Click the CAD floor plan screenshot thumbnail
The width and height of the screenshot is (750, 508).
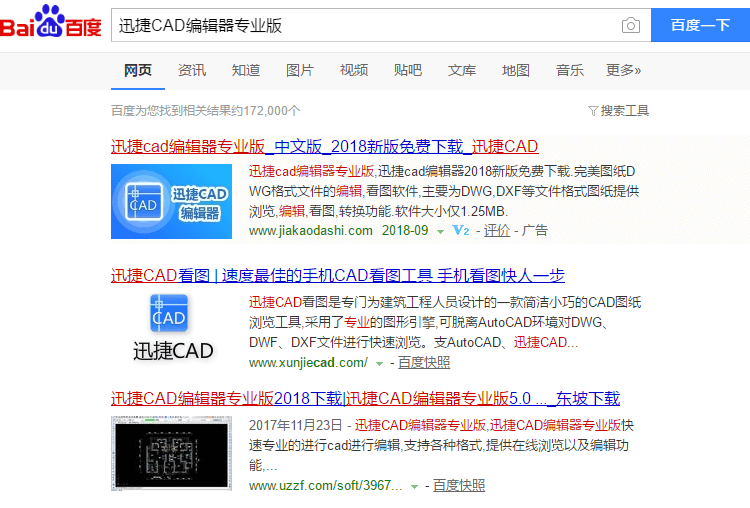(x=171, y=453)
